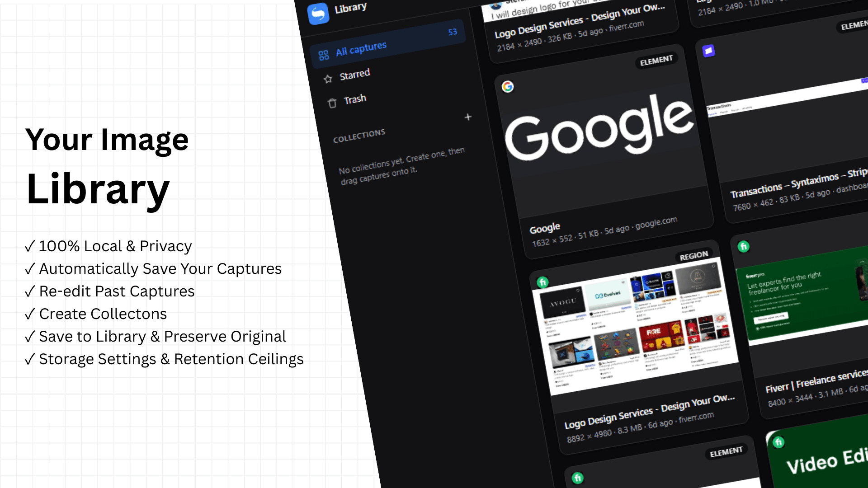
Task: Click the Library title beside the app logo
Action: [x=351, y=8]
